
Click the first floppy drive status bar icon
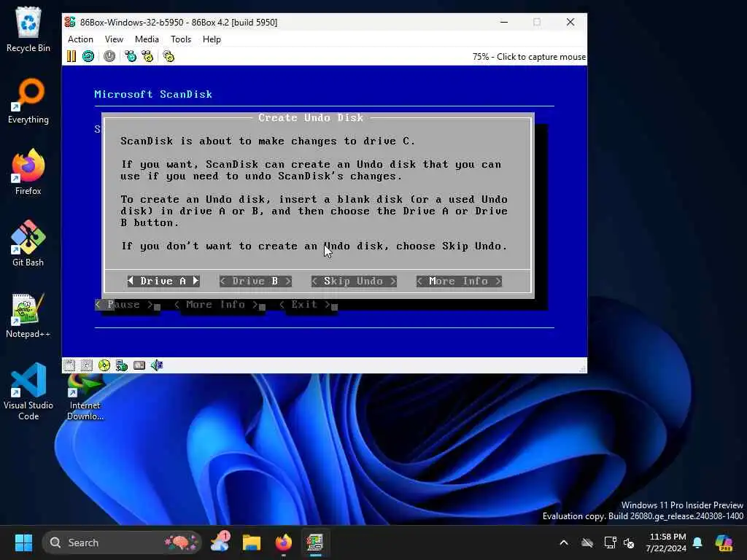69,365
